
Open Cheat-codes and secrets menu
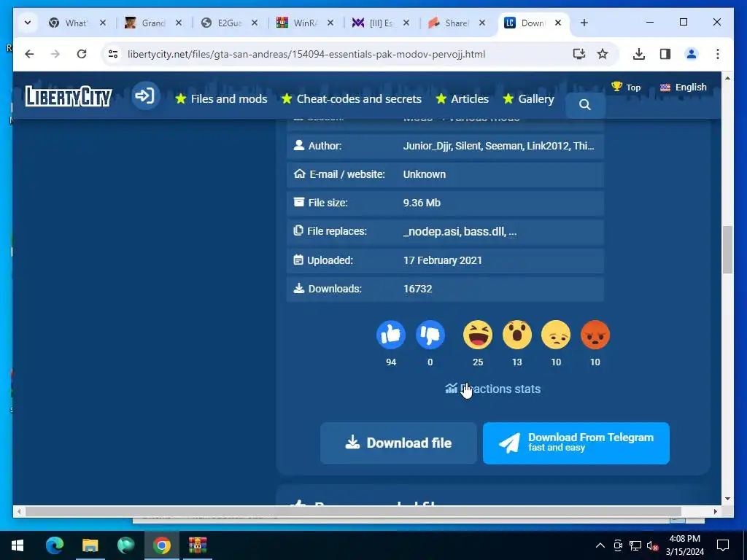(x=352, y=99)
